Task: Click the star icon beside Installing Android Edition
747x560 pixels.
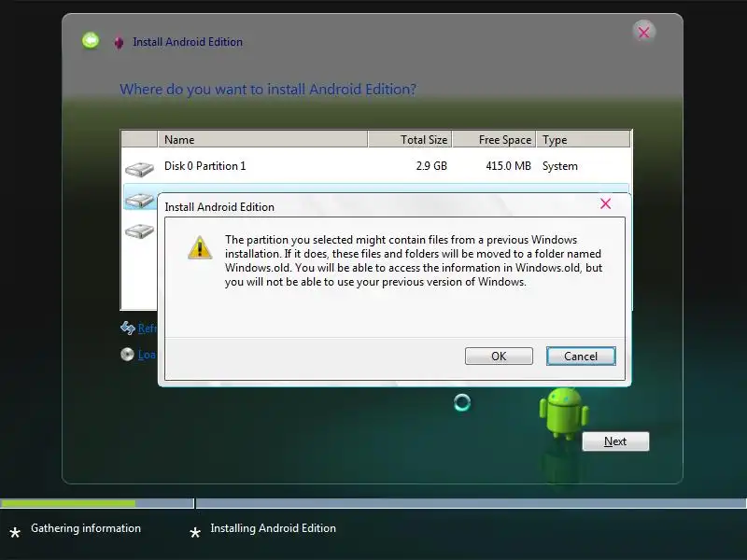Action: tap(195, 532)
